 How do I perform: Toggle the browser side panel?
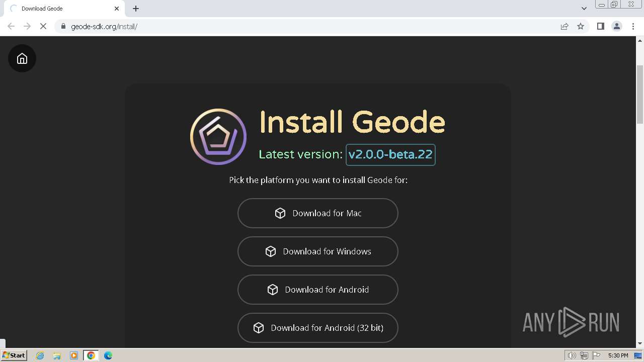(x=600, y=26)
